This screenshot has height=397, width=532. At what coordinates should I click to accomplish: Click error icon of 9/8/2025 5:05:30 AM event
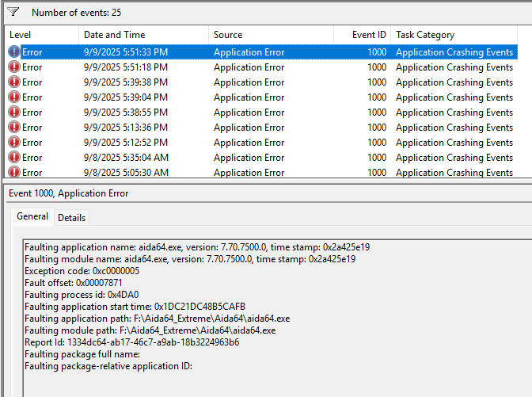coord(14,172)
